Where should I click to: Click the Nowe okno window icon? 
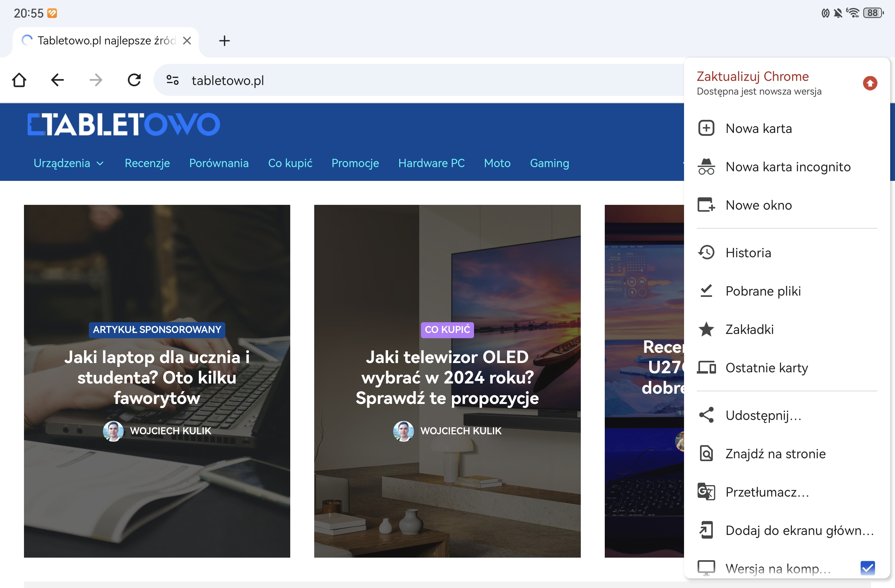pyautogui.click(x=706, y=205)
